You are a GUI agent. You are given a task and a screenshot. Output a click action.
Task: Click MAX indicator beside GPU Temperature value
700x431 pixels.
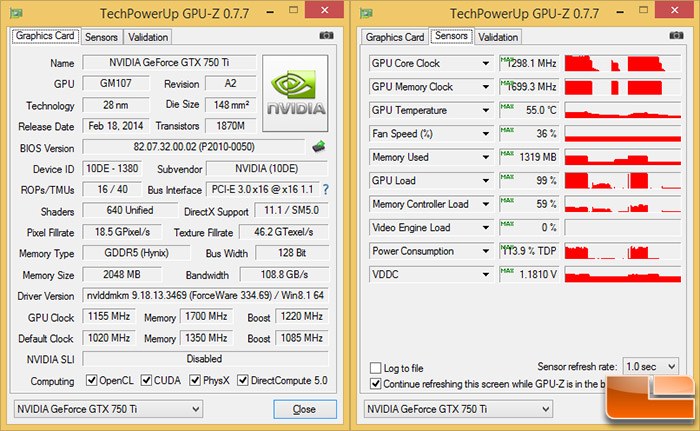click(507, 106)
